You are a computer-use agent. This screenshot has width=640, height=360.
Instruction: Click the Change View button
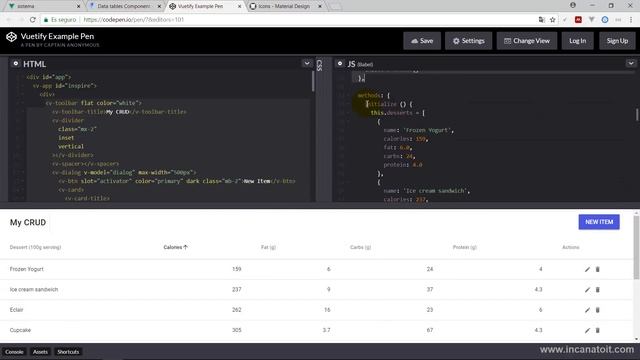point(527,41)
